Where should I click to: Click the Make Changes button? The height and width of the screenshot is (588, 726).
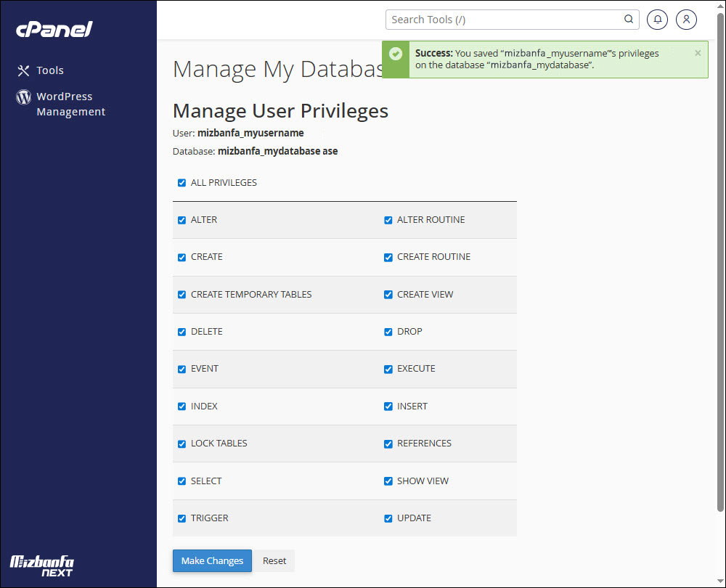pos(212,560)
